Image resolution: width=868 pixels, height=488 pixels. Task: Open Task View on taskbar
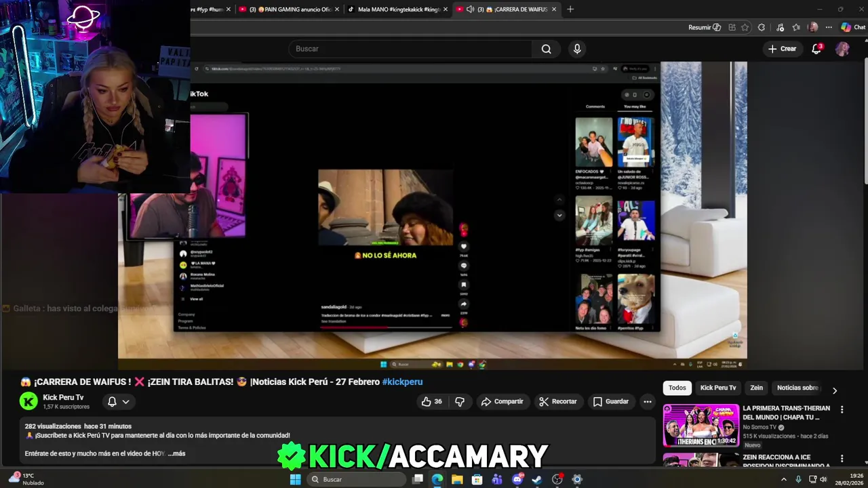[418, 479]
